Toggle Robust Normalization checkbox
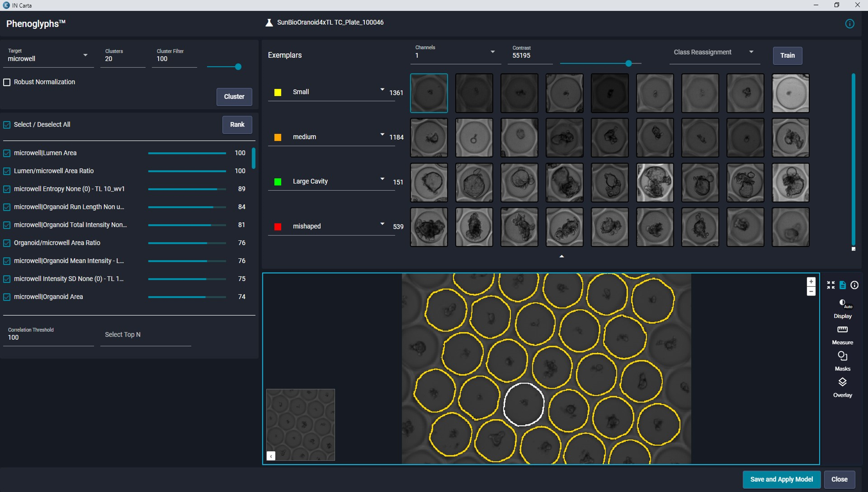Screen dimensions: 868x492 point(7,82)
